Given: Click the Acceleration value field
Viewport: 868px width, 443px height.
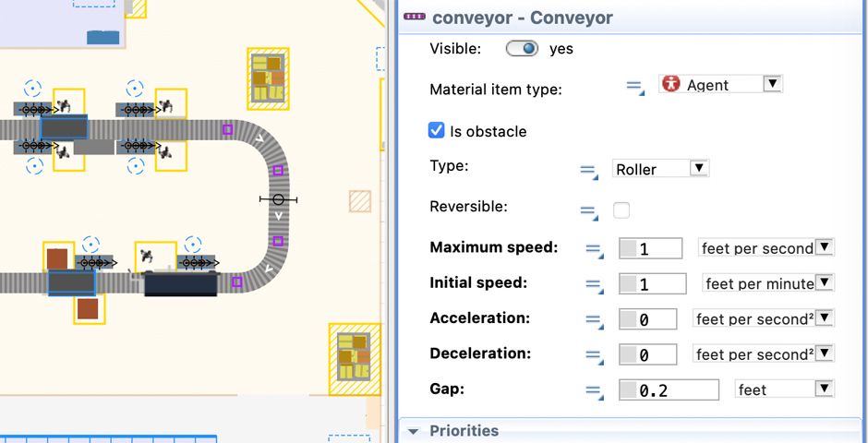Looking at the screenshot, I should tap(647, 319).
